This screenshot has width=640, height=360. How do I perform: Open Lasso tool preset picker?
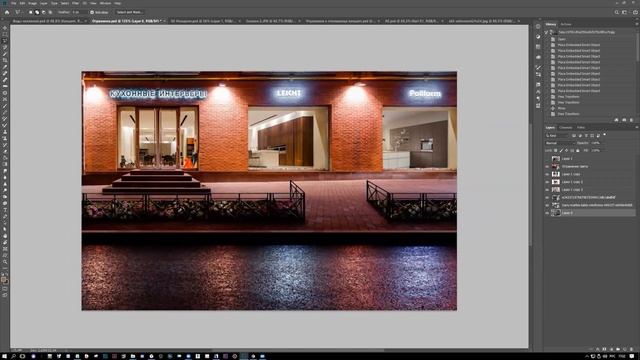point(19,12)
